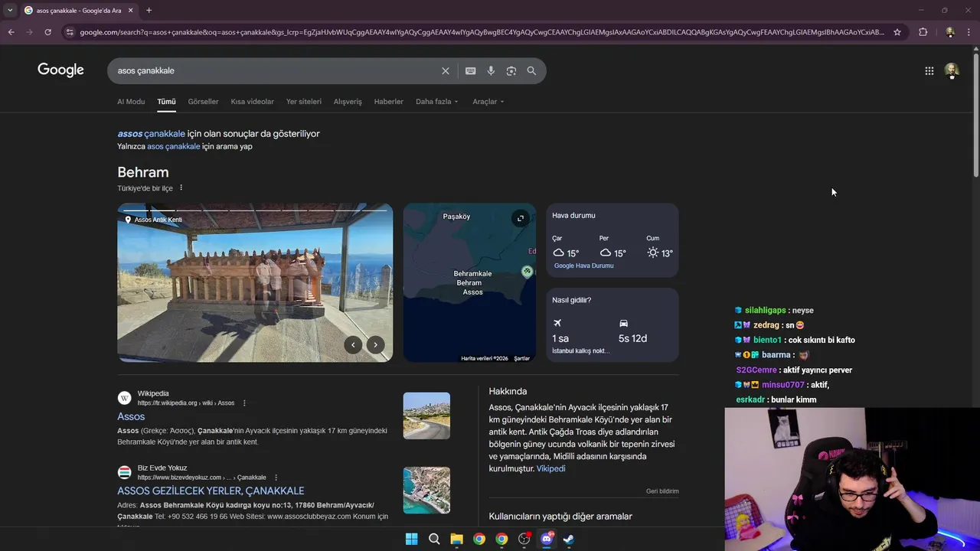This screenshot has height=551, width=980.
Task: Open the Google Hava Durumu link
Action: pyautogui.click(x=583, y=266)
